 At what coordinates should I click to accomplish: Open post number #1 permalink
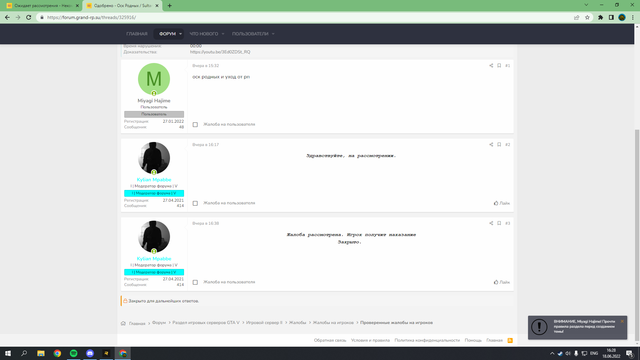tap(507, 66)
